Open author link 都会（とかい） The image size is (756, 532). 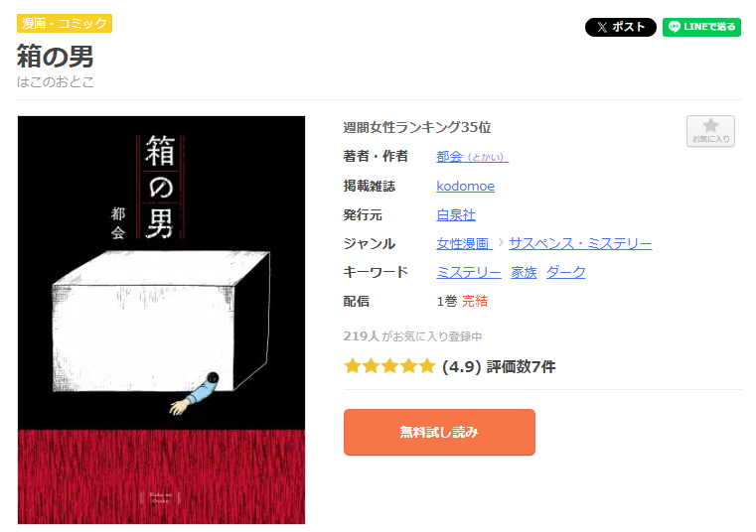(473, 157)
